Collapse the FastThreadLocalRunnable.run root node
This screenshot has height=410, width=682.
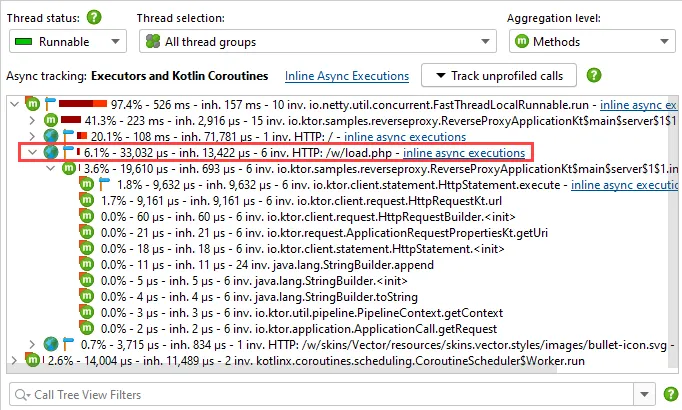tap(14, 104)
